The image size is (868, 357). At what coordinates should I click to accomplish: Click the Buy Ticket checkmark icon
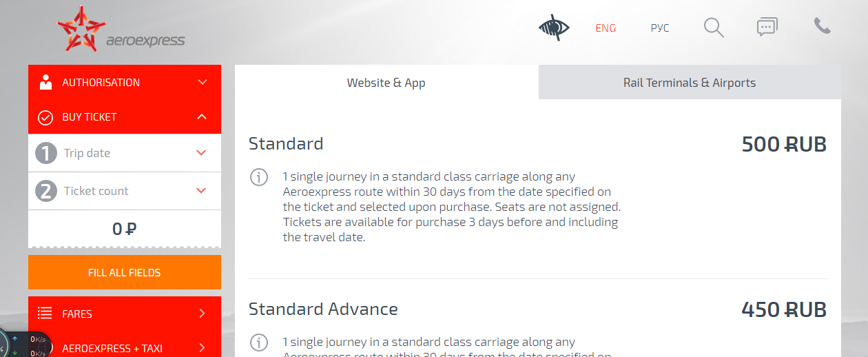coord(45,117)
